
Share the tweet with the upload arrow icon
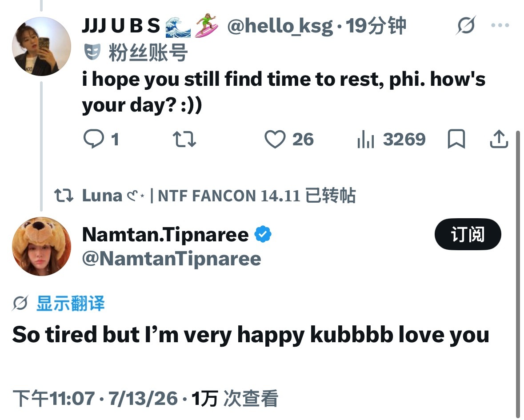(499, 139)
